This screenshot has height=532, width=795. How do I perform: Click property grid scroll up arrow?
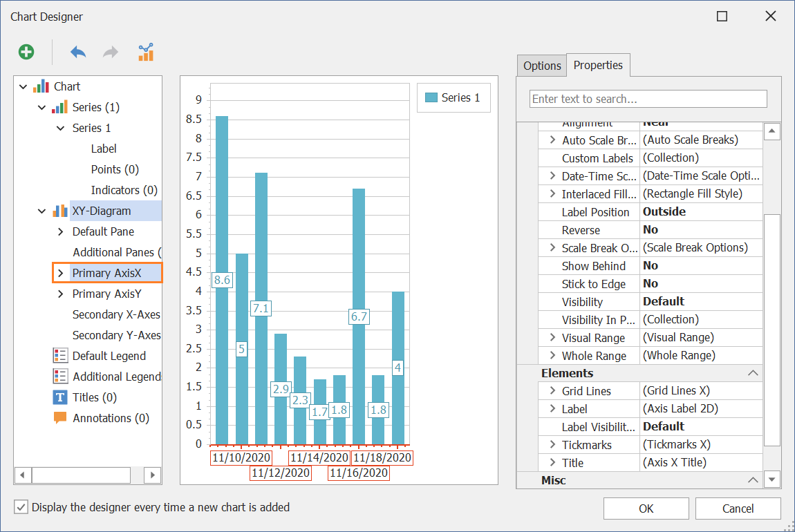(x=771, y=131)
